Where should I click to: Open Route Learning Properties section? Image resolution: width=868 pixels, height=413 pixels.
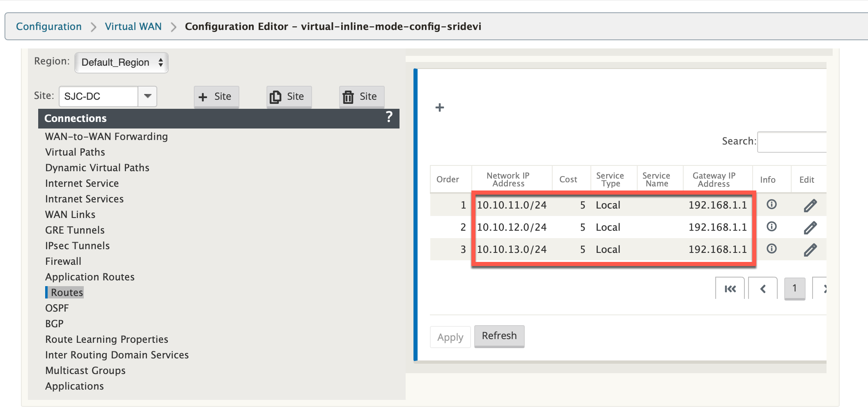[x=107, y=339]
